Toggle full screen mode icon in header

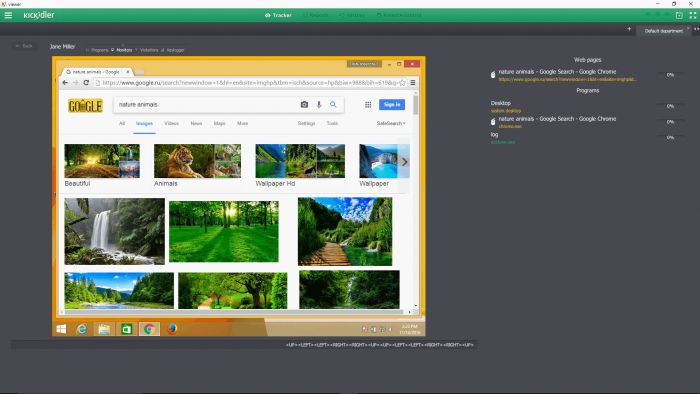[692, 15]
